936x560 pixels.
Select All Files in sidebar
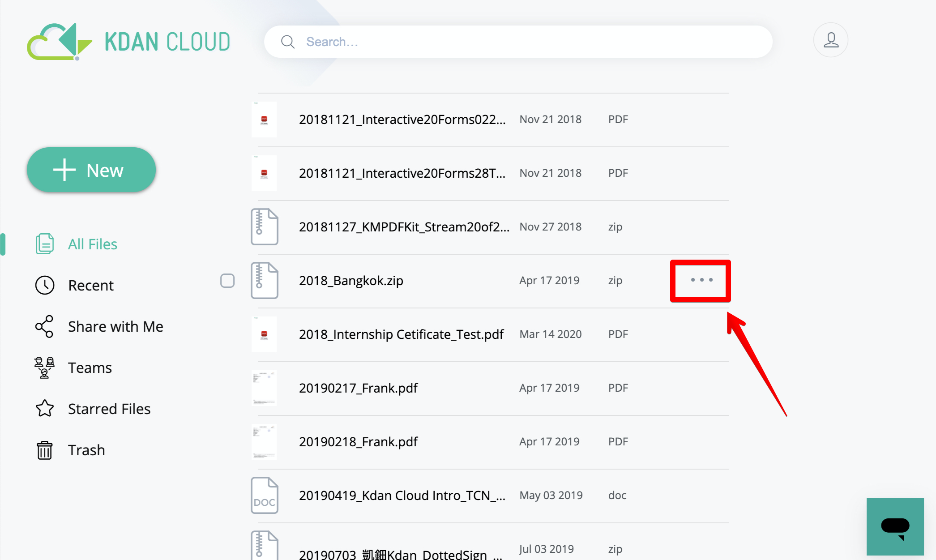[x=92, y=244]
